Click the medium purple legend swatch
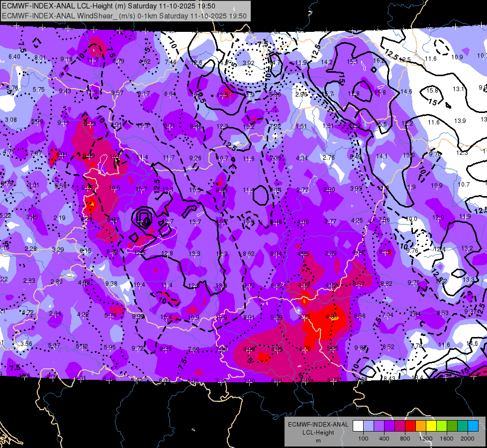Viewport: 487px width, 448px height. [379, 426]
